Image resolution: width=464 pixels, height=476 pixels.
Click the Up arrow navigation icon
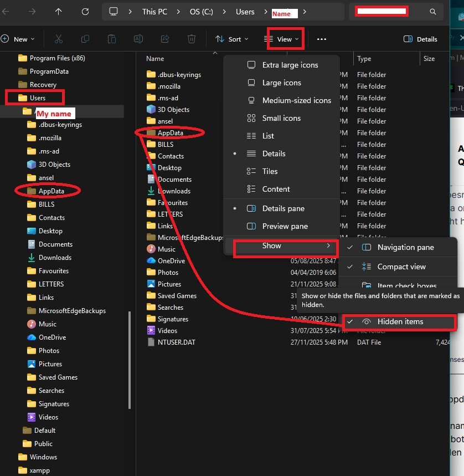pos(59,12)
